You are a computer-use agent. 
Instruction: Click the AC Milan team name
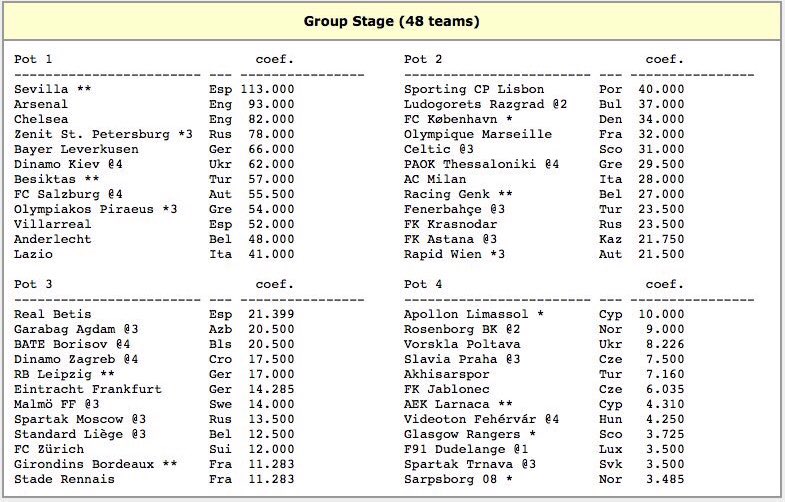[x=435, y=179]
